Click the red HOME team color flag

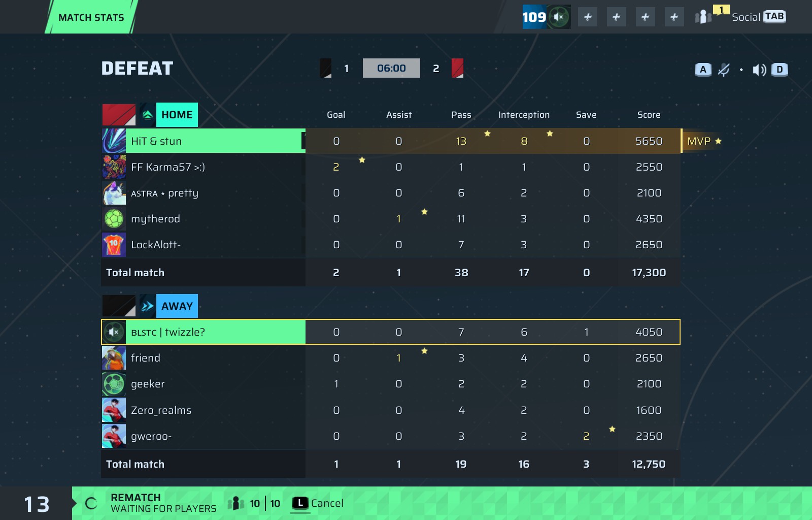[119, 115]
